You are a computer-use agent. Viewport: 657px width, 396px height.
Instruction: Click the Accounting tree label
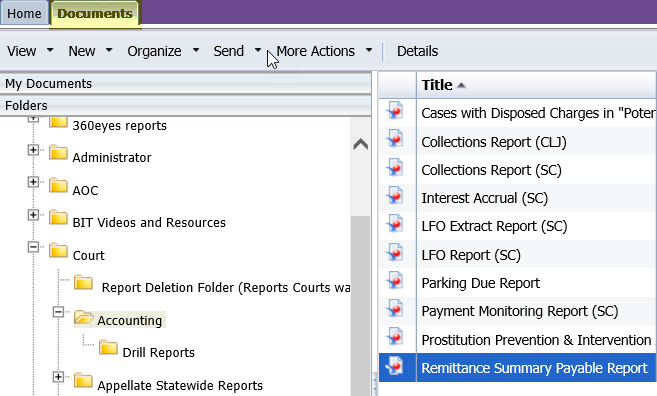pos(129,320)
